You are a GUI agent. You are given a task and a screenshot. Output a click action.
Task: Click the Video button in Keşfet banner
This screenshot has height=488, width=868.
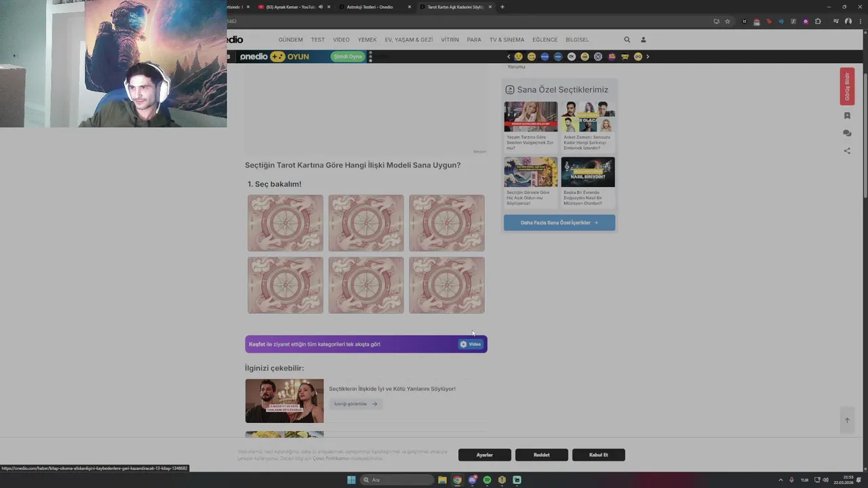pyautogui.click(x=471, y=344)
